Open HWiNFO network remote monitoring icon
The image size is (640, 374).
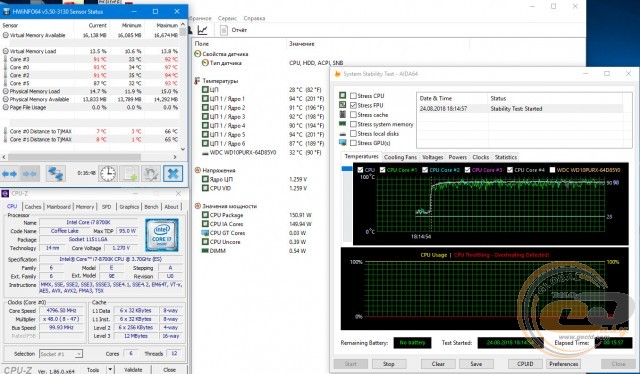coord(56,174)
